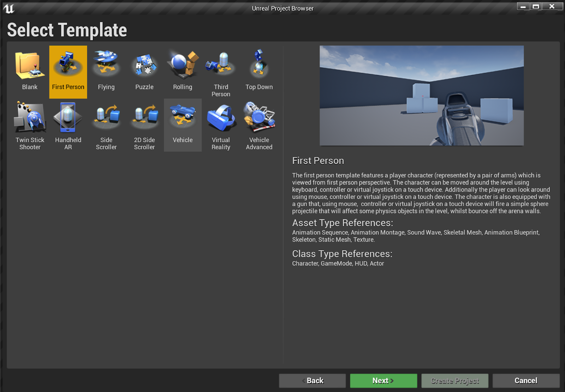Select the Puzzle template
This screenshot has width=565, height=392.
tap(144, 72)
